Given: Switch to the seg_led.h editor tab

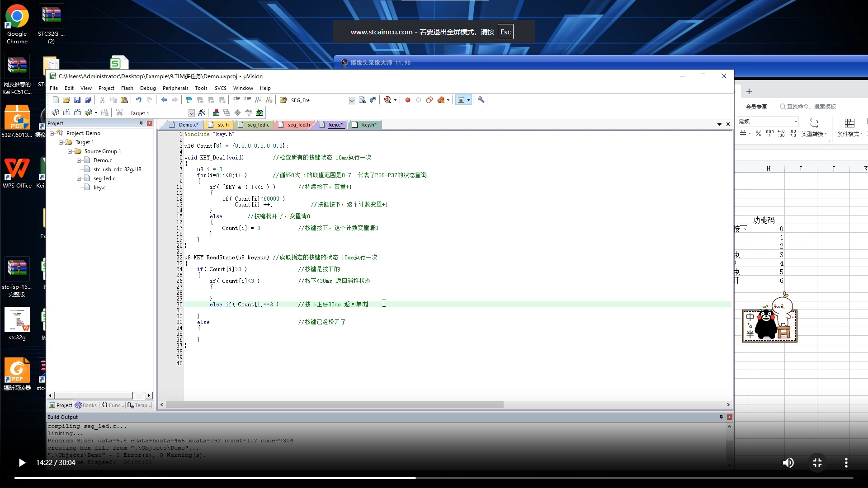Looking at the screenshot, I should [x=295, y=125].
